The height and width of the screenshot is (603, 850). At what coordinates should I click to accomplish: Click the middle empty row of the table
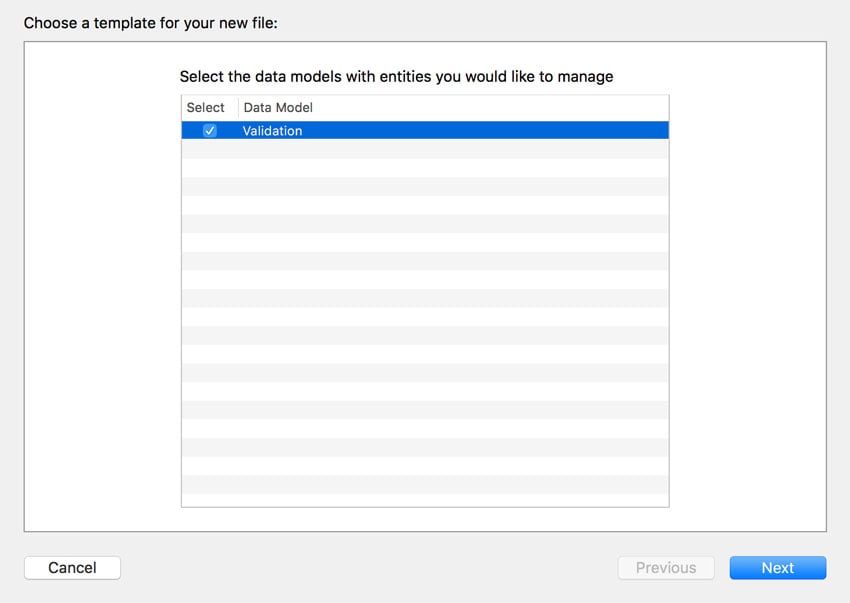pos(425,316)
